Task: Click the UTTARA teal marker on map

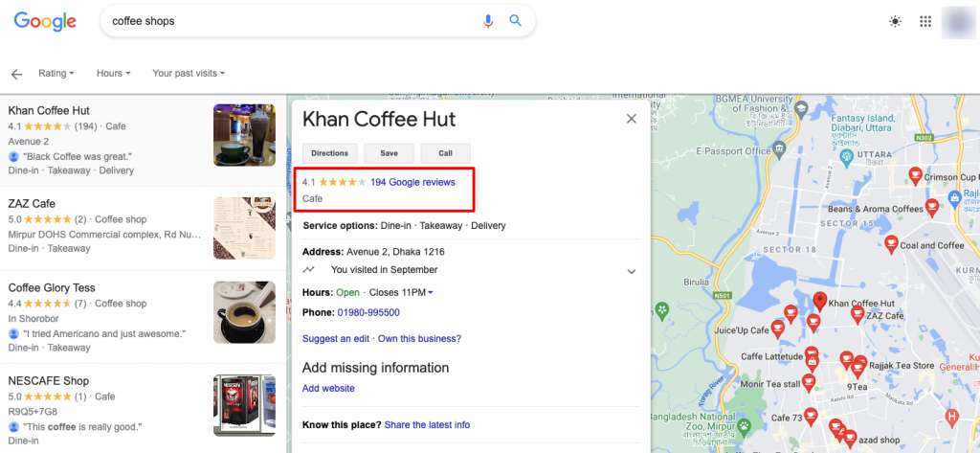Action: 846,156
